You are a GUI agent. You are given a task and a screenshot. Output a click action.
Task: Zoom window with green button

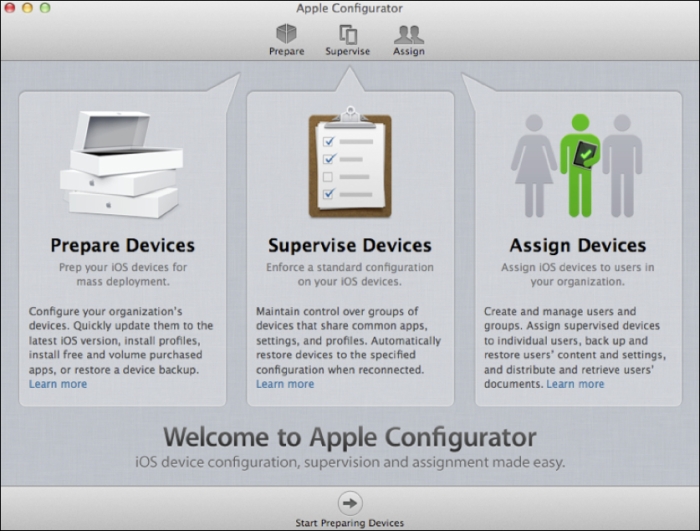(x=45, y=8)
